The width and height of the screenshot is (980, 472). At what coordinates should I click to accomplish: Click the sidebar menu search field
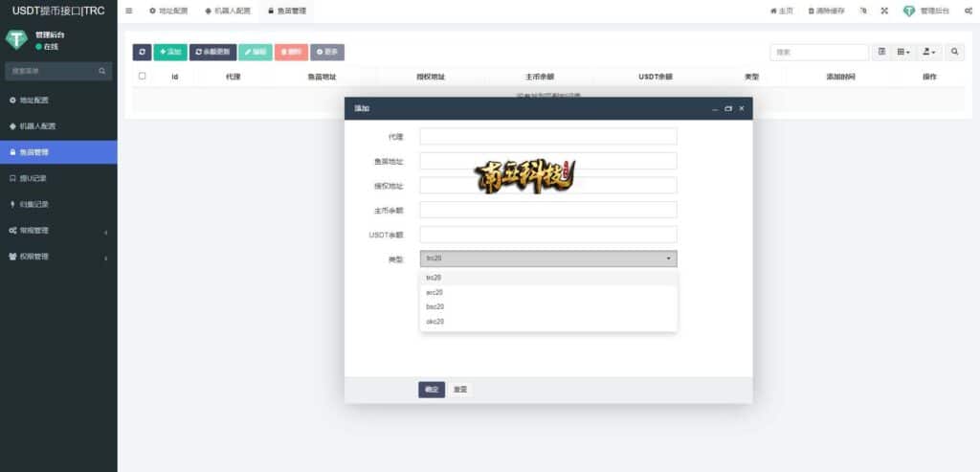pos(50,71)
